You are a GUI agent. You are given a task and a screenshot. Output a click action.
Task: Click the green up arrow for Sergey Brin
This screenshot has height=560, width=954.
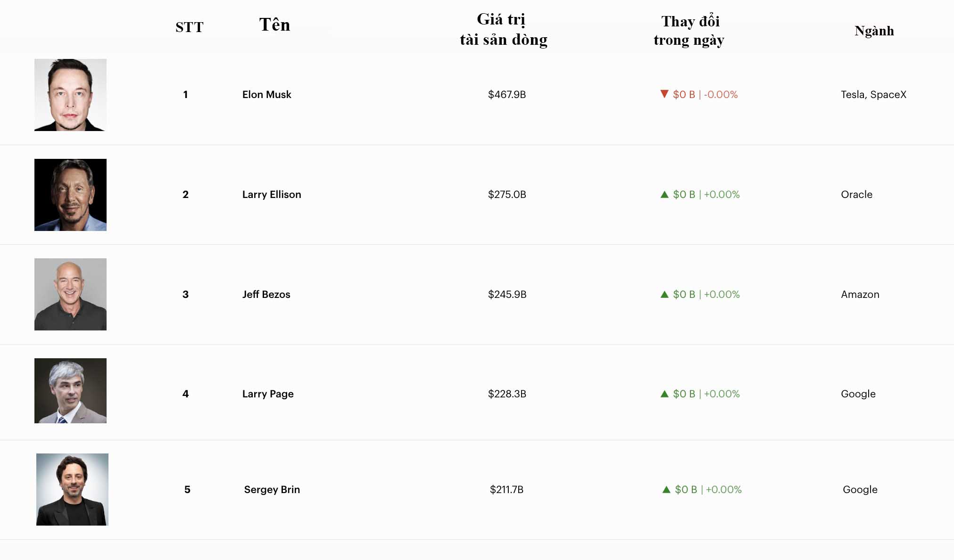pyautogui.click(x=666, y=489)
